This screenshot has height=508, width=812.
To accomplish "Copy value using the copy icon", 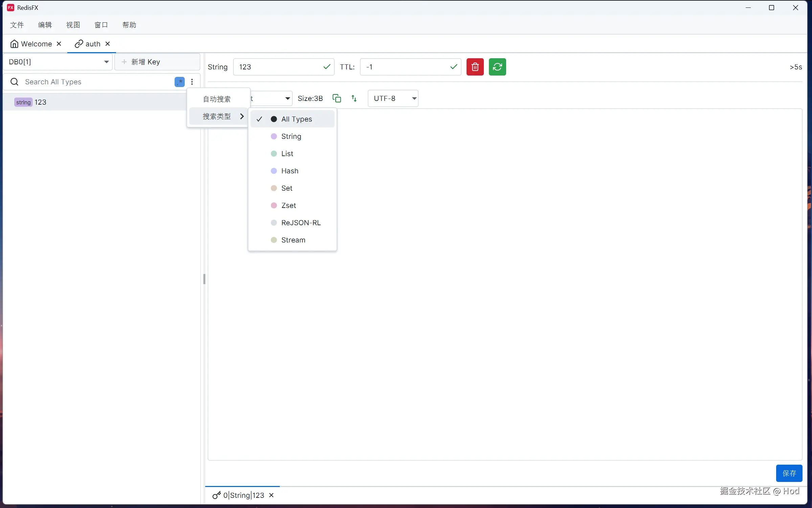I will tap(337, 98).
